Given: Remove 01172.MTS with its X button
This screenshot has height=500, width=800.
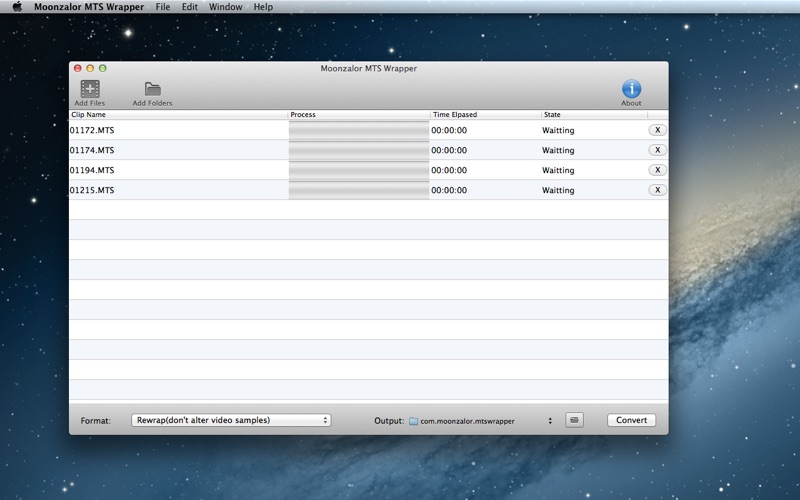Looking at the screenshot, I should [x=657, y=130].
